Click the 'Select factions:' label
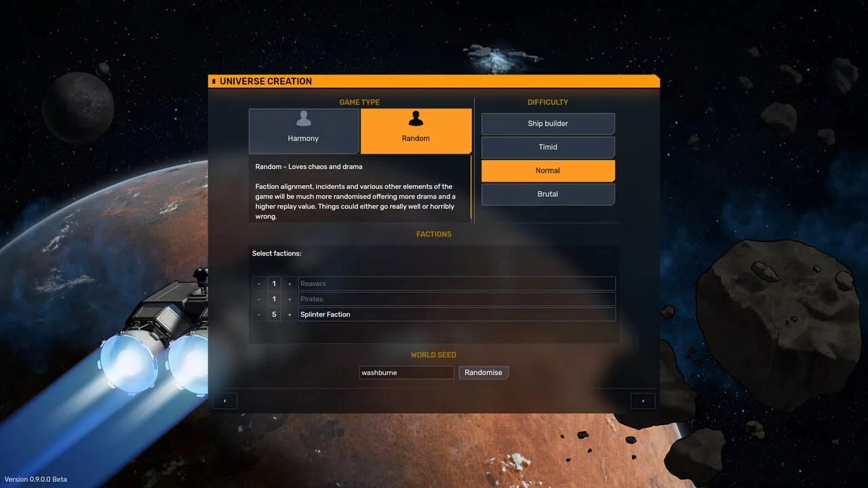The image size is (868, 488). tap(277, 253)
